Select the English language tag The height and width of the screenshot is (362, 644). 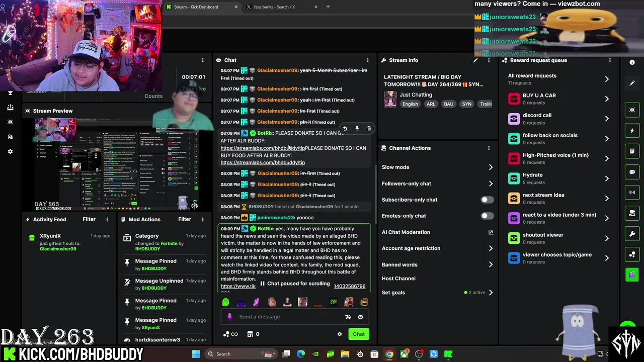(410, 104)
